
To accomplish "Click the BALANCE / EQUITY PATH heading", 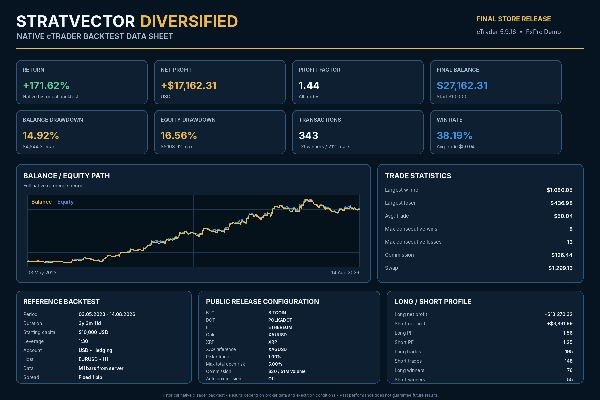I will (x=67, y=176).
